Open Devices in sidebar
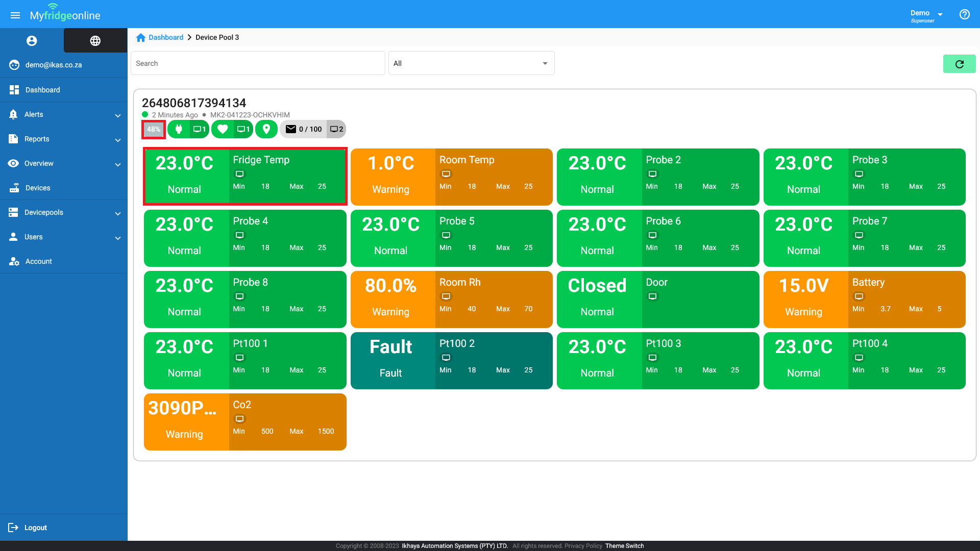The image size is (980, 551). click(x=64, y=188)
